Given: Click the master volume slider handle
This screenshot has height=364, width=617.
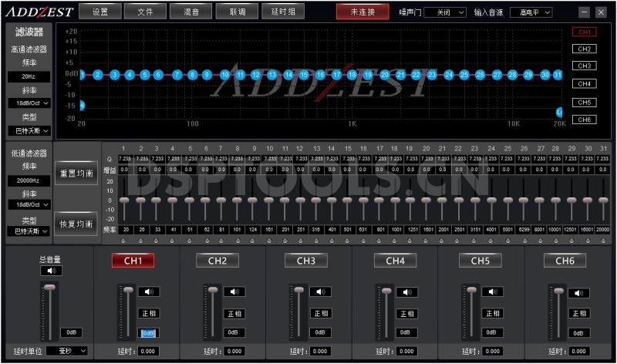Looking at the screenshot, I should tap(50, 288).
